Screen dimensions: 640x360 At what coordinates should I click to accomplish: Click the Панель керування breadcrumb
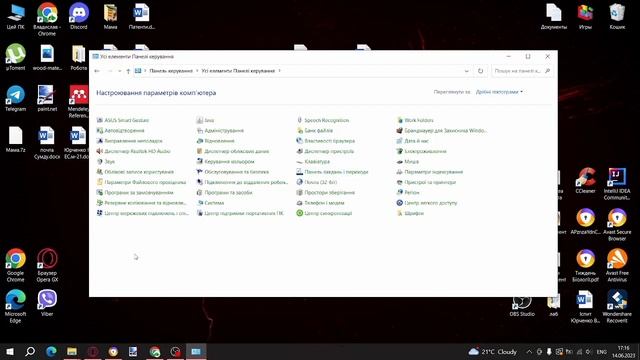pyautogui.click(x=171, y=71)
